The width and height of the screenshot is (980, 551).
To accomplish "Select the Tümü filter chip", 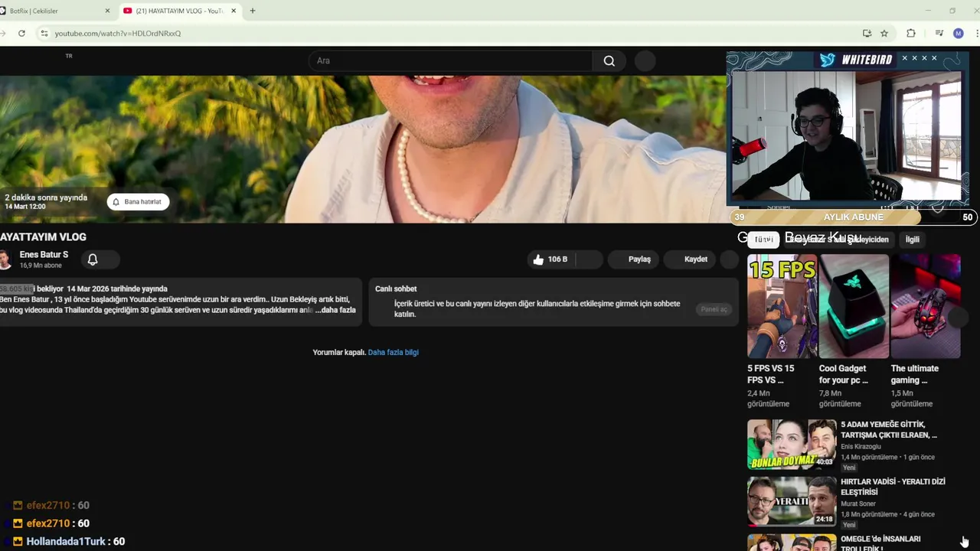I will pos(763,240).
